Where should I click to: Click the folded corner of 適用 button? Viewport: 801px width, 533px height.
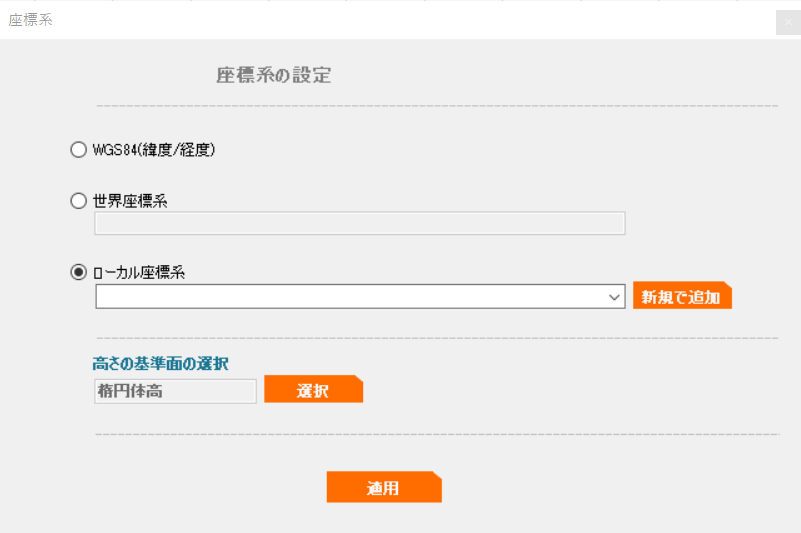[x=437, y=476]
